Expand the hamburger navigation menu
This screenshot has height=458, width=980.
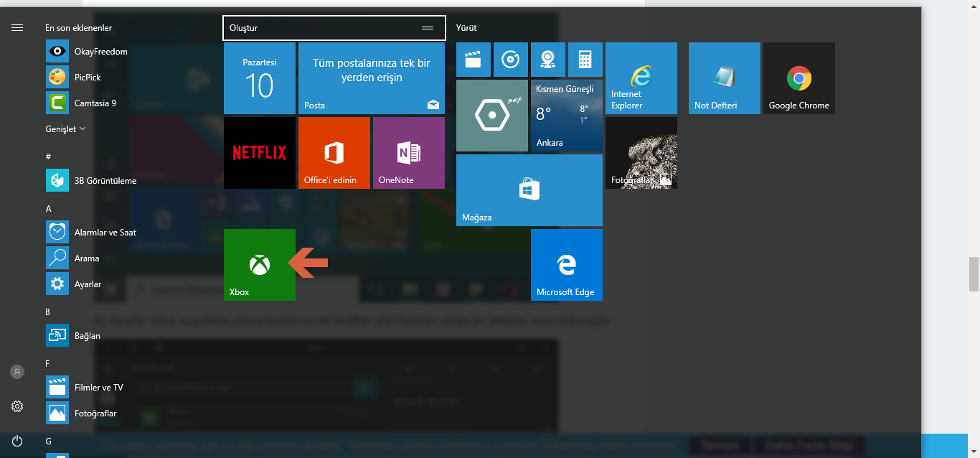click(x=17, y=27)
